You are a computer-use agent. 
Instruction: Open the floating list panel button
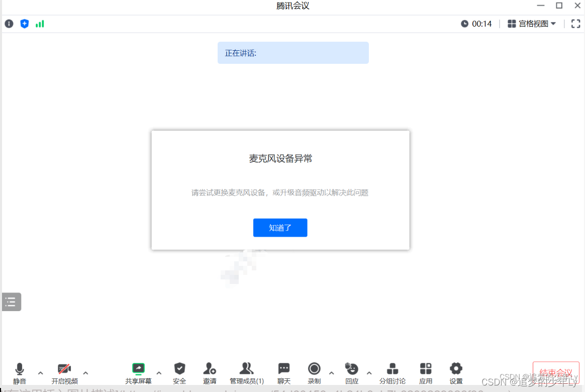click(11, 302)
